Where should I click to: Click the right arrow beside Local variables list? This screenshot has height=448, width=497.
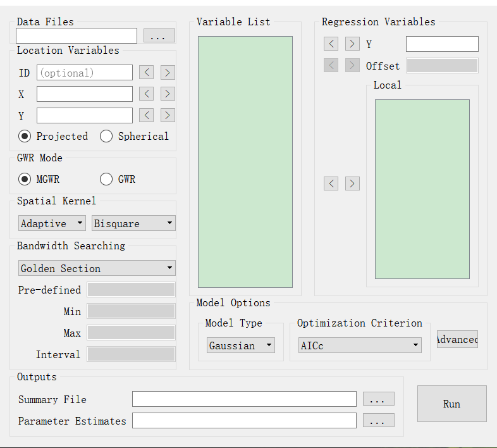[352, 184]
